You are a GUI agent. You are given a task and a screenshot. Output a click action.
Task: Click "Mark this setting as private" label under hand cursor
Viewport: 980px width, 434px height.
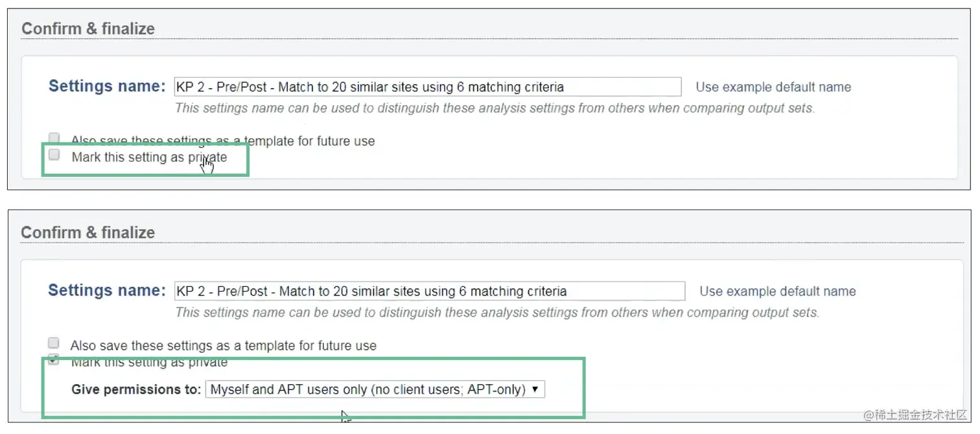point(149,157)
